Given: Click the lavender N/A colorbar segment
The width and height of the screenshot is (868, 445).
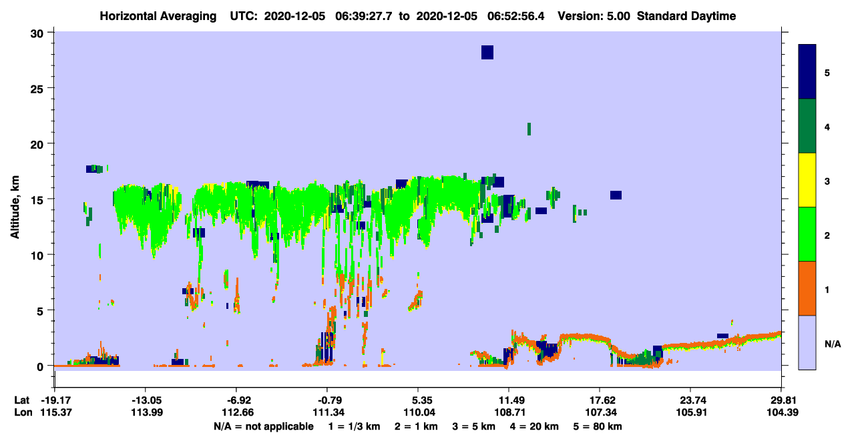Looking at the screenshot, I should [807, 342].
